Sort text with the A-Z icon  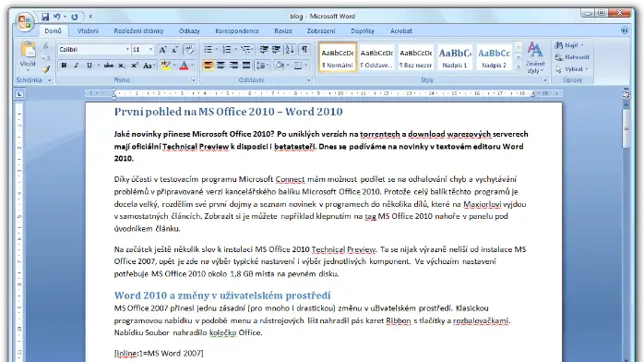(290, 50)
